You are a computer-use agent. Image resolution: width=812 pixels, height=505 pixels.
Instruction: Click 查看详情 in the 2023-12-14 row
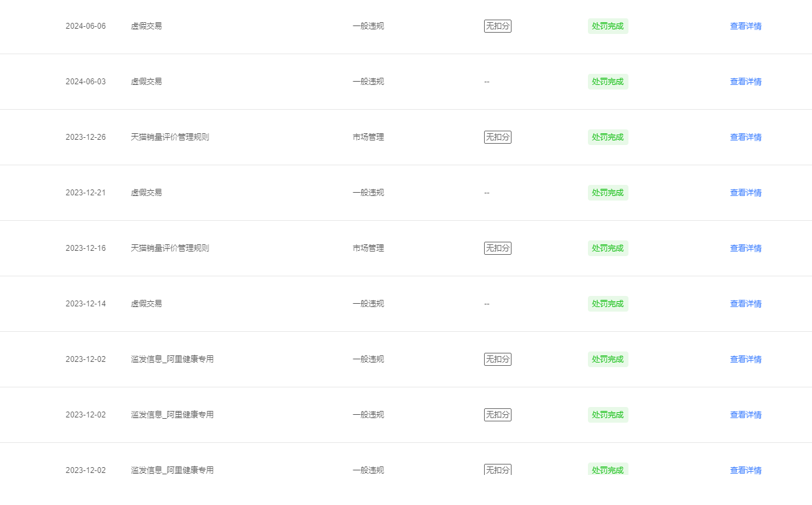[745, 304]
